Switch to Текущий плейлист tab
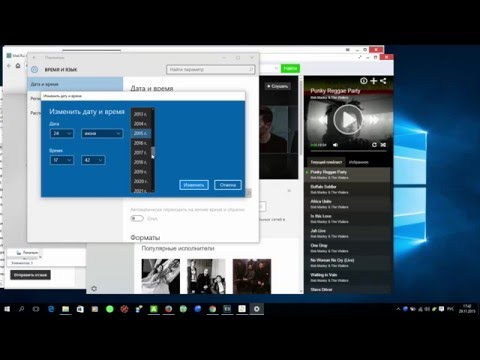 coord(326,162)
